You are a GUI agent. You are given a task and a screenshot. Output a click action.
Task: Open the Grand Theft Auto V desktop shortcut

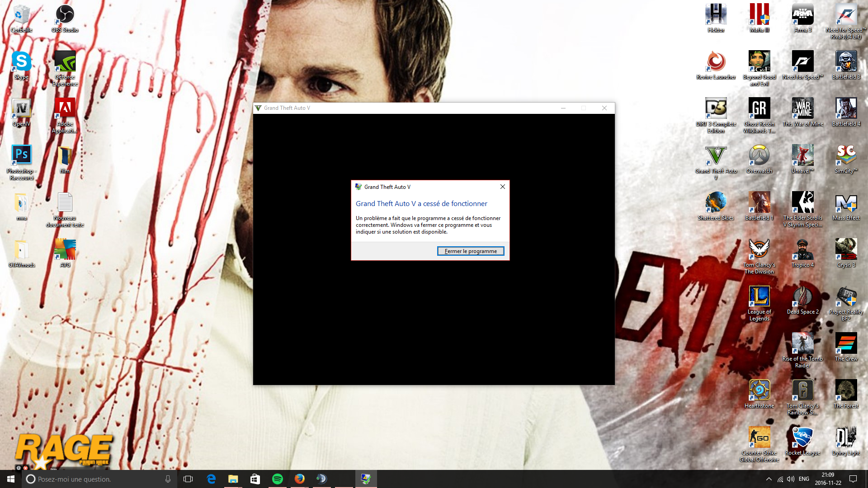tap(716, 159)
